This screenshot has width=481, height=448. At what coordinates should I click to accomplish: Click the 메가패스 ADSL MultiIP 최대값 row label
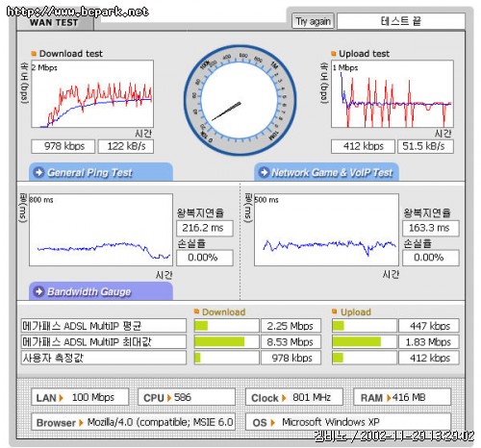[x=104, y=341]
